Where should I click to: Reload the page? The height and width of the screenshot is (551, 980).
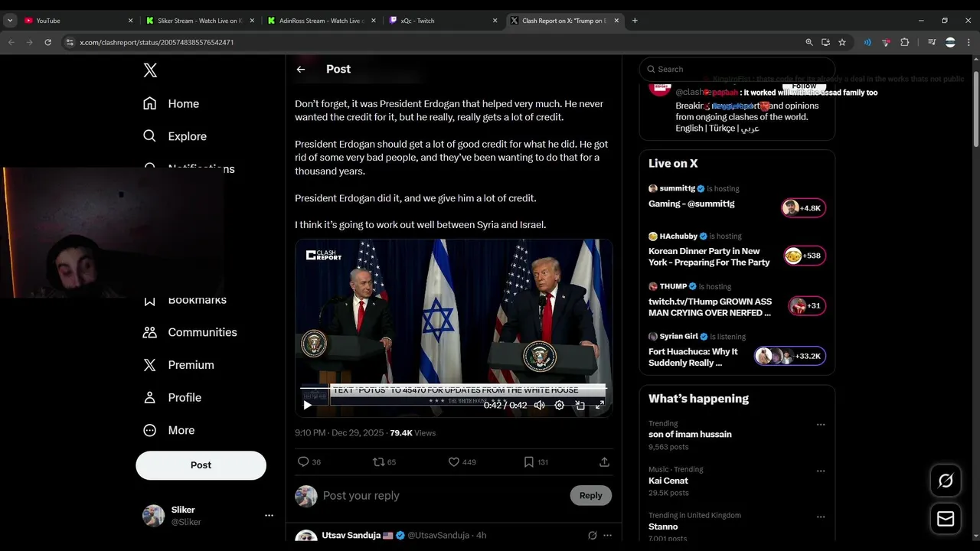47,42
